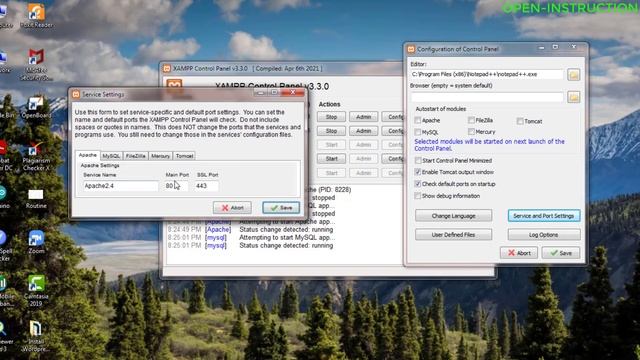Open User Defined Files button
Image resolution: width=640 pixels, height=360 pixels.
(x=453, y=235)
